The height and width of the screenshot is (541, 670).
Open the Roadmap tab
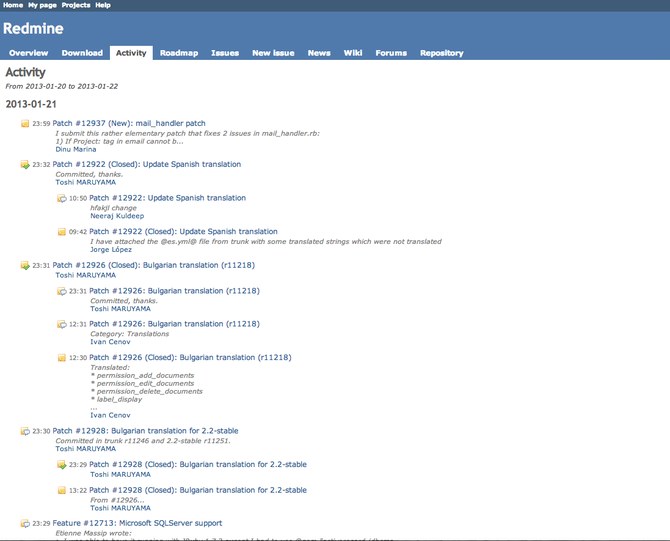pyautogui.click(x=179, y=53)
